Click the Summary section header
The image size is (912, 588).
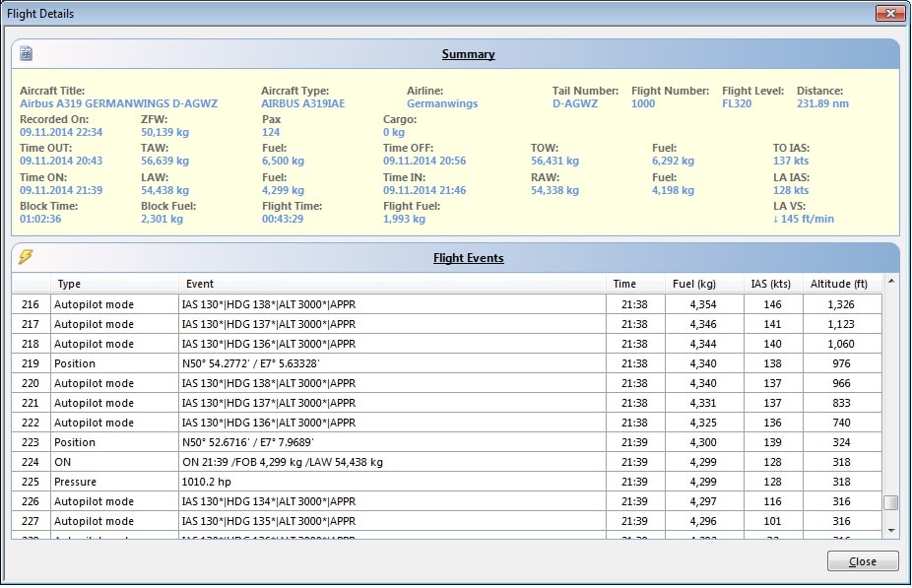click(x=468, y=54)
